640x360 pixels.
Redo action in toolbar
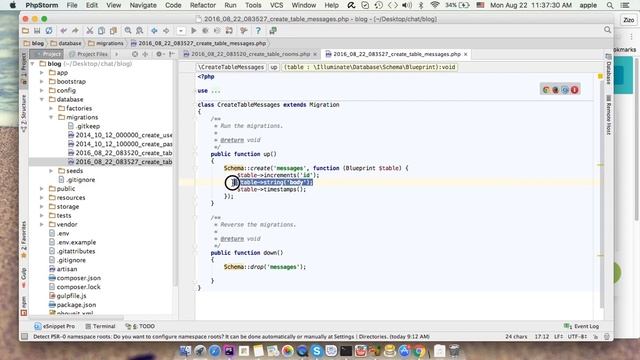75,31
